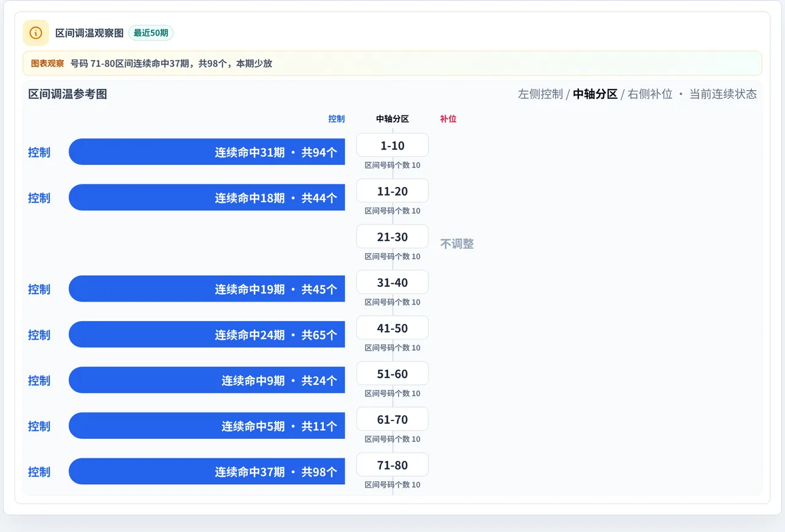This screenshot has width=785, height=532.
Task: Select the 21-30 range box
Action: (x=392, y=237)
